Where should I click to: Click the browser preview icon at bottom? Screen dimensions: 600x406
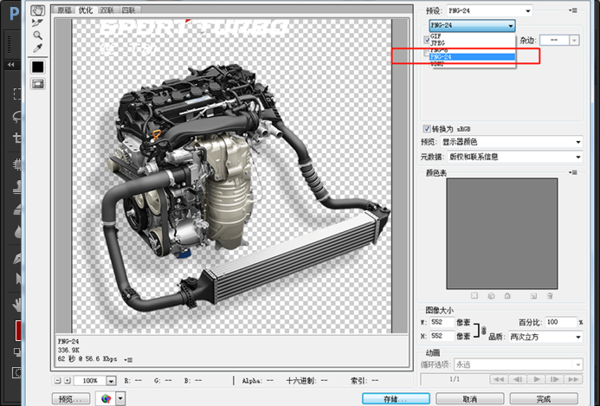click(108, 397)
